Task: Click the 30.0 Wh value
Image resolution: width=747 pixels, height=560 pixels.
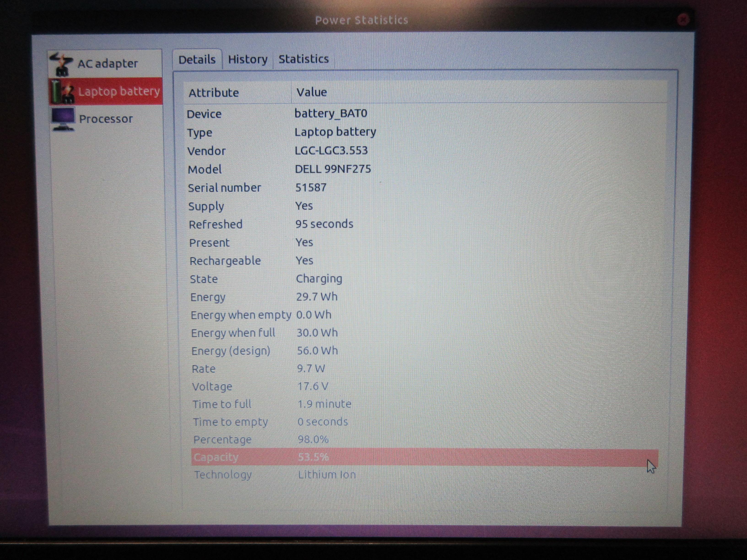Action: tap(317, 333)
